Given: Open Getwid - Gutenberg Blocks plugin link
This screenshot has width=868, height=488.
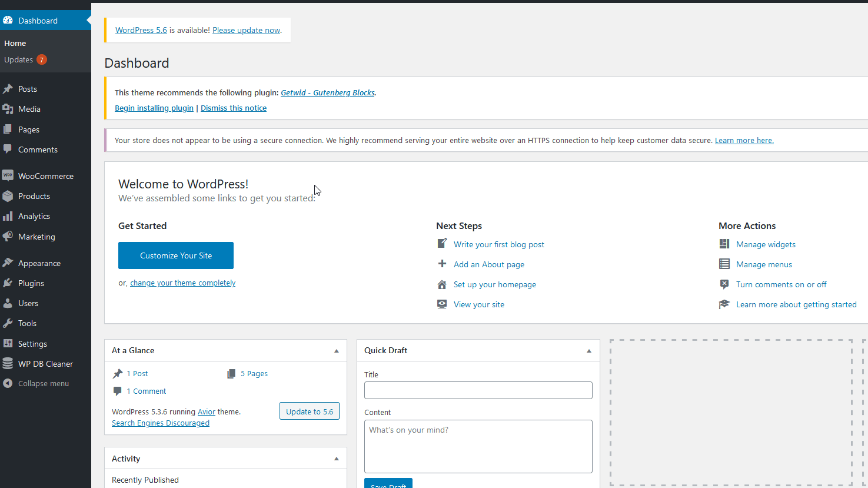Looking at the screenshot, I should click(328, 92).
